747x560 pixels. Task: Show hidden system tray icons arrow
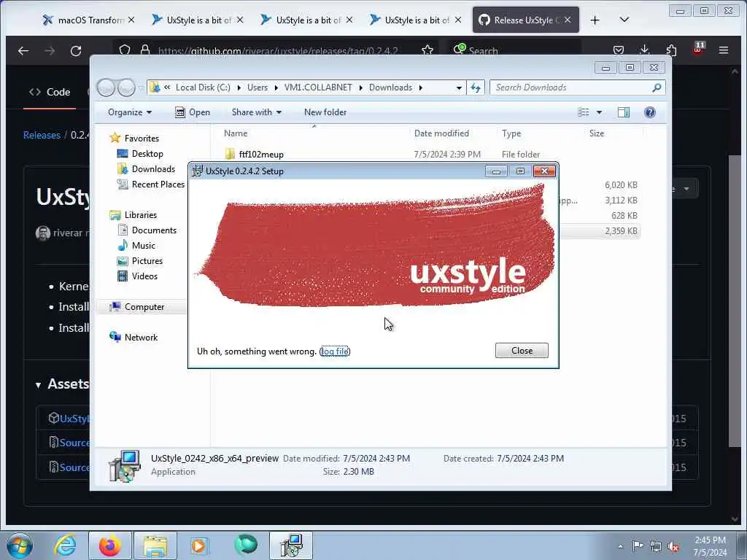point(620,546)
